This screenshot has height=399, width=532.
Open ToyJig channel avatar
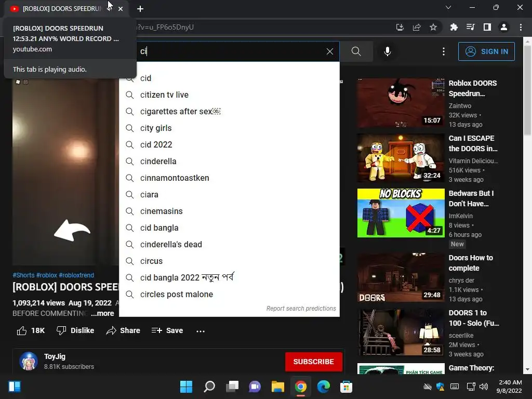(29, 361)
